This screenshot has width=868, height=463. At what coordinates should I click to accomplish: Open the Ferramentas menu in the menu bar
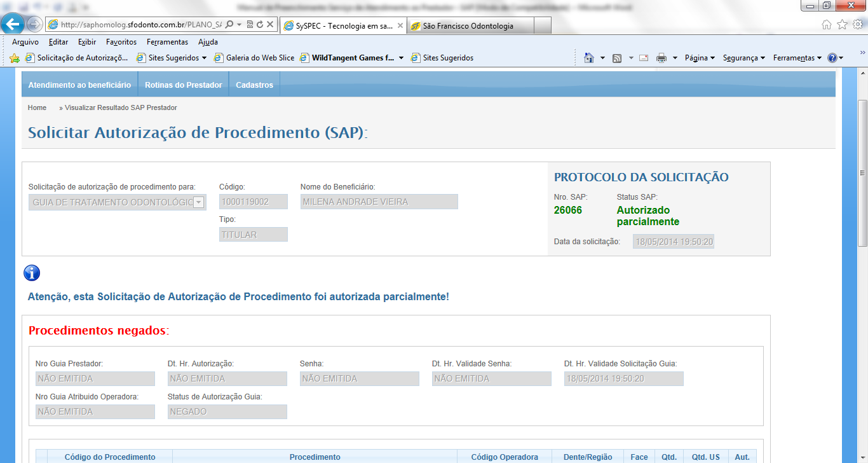[167, 42]
